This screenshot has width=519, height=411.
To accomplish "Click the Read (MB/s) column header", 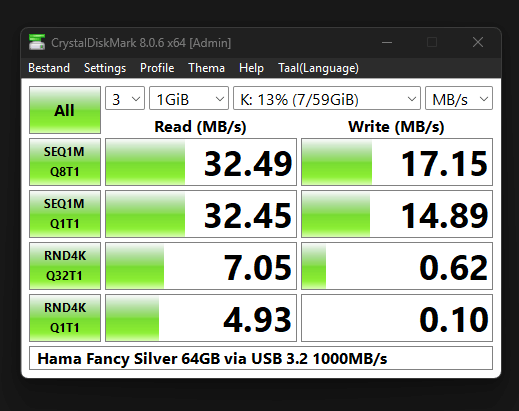I will click(x=200, y=127).
